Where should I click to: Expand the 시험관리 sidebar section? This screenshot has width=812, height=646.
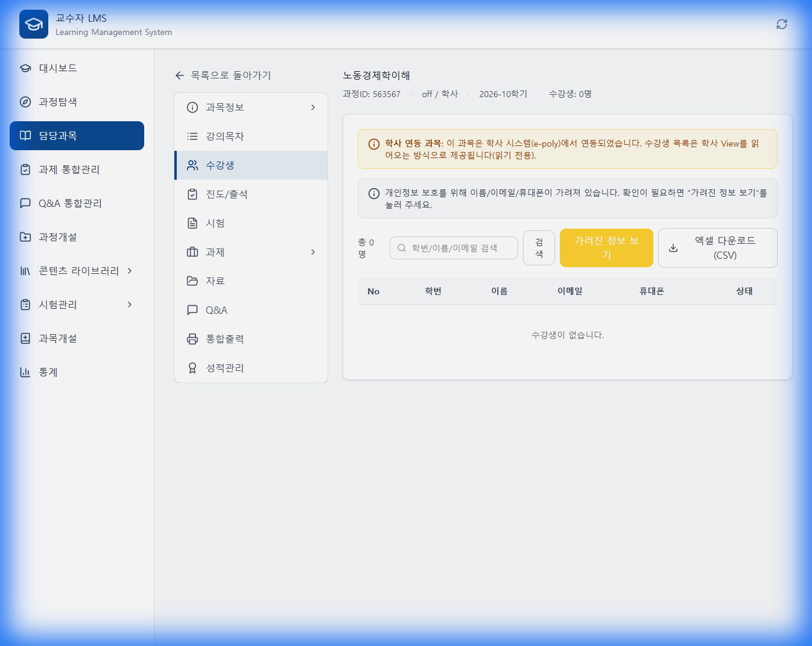pyautogui.click(x=128, y=305)
